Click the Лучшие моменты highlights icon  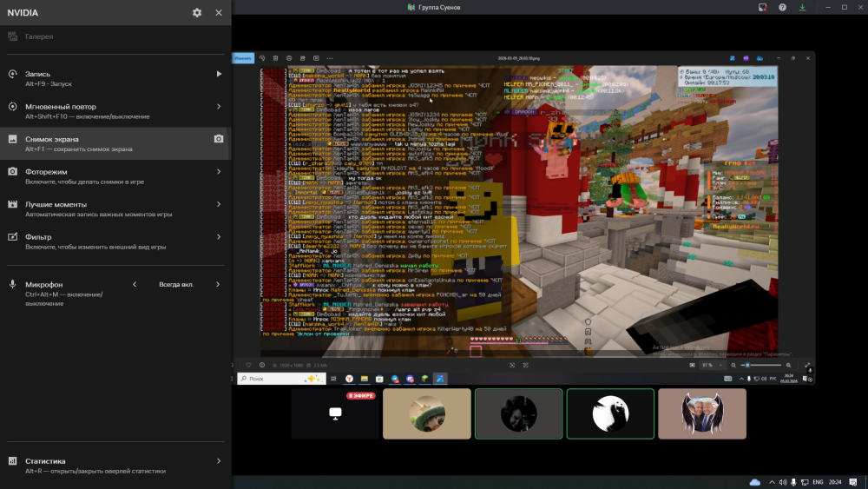tap(13, 204)
